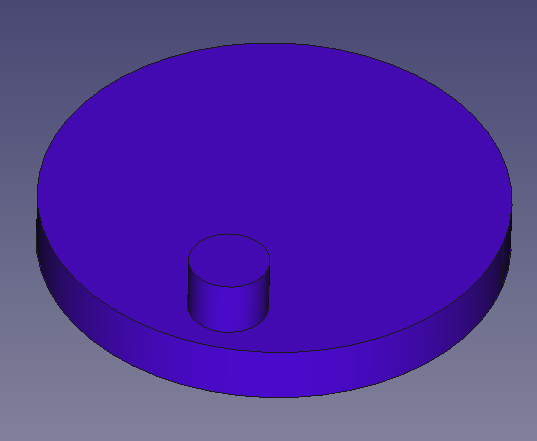Click the darkest shaded right portion of disc side
Viewport: 537px width, 441px height.
coord(504,260)
